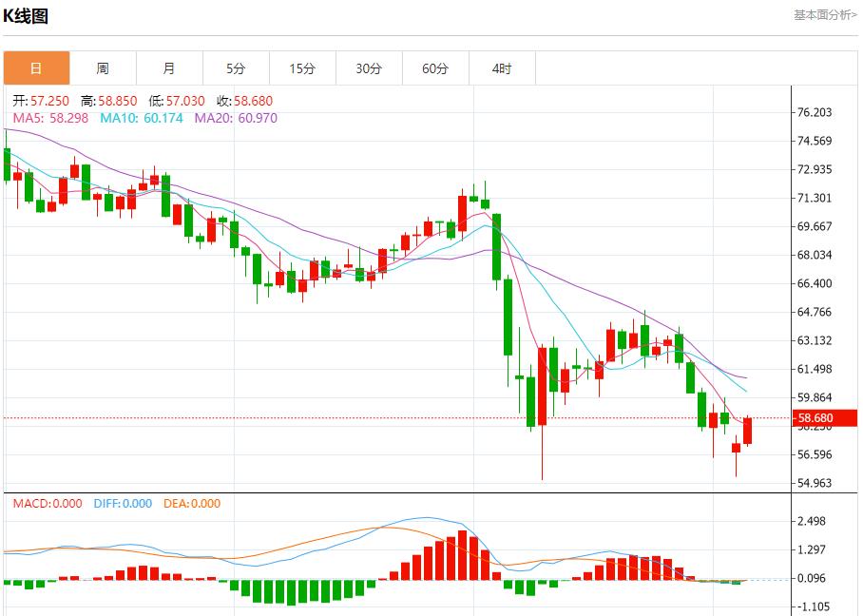Select the 30分 interval tab

click(x=369, y=68)
